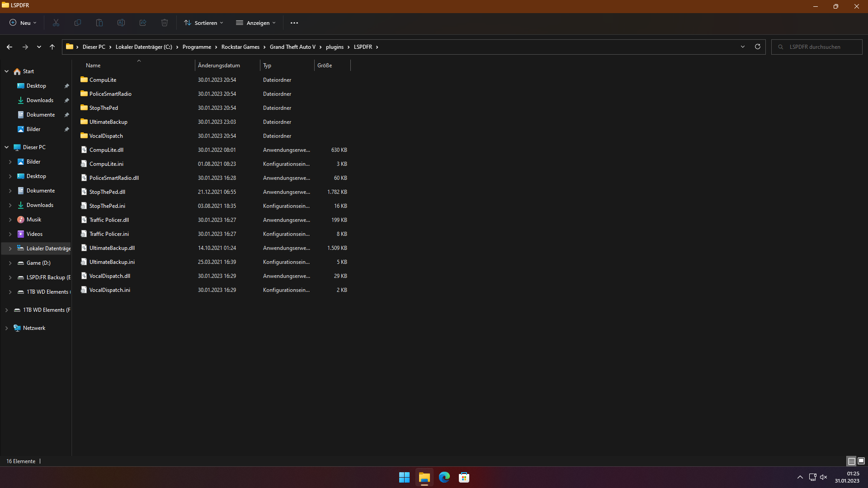Refresh the folder with refresh icon
Viewport: 868px width, 488px height.
click(x=758, y=47)
